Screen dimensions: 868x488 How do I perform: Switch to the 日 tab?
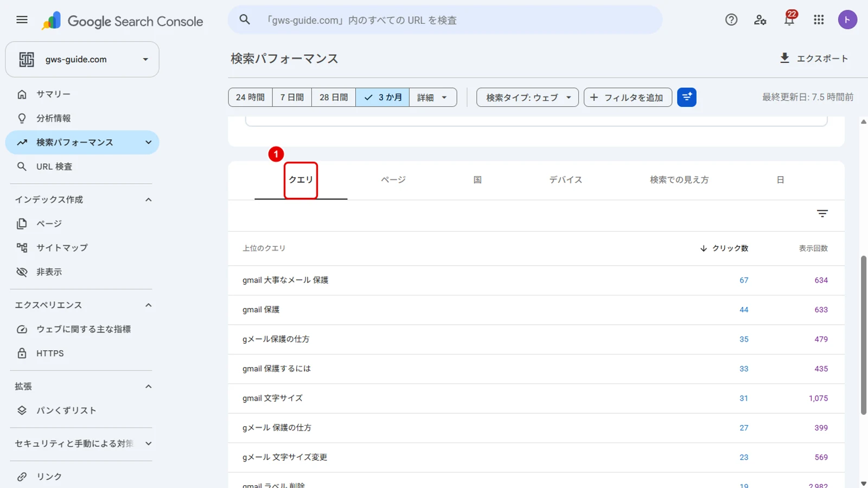pos(780,180)
